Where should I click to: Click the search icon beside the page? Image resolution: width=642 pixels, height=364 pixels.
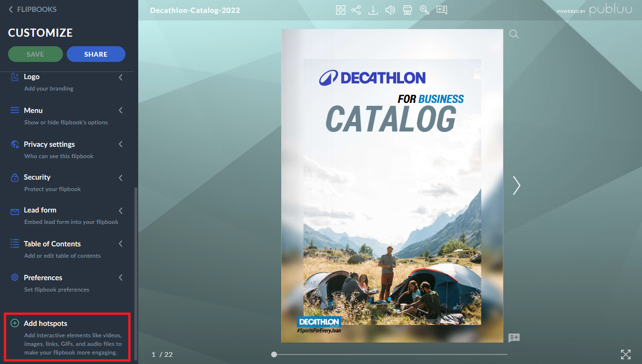pyautogui.click(x=514, y=34)
